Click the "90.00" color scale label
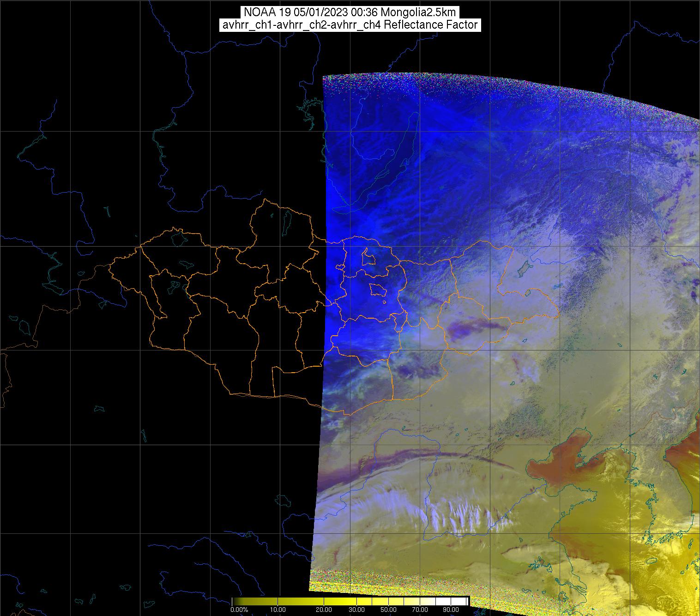The image size is (700, 616). (x=450, y=610)
